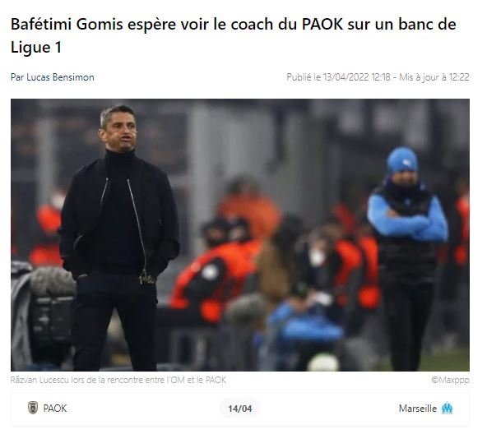Click the PAOK vs Marseille match card
The height and width of the screenshot is (448, 487).
240,409
